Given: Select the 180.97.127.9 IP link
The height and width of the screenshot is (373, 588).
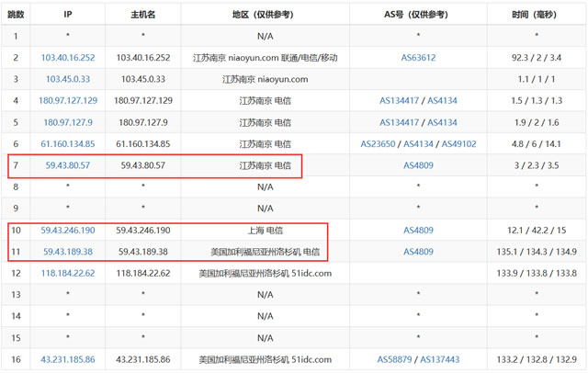Looking at the screenshot, I should pos(67,122).
